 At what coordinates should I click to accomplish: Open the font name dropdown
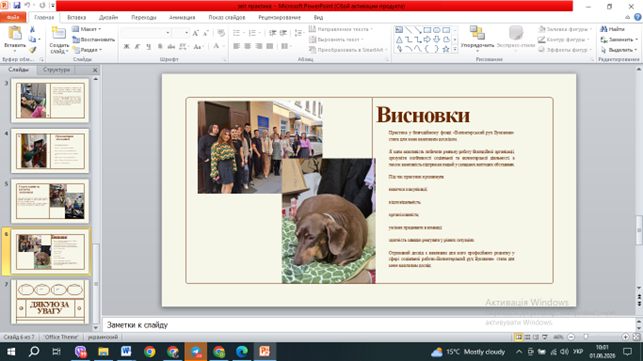(x=168, y=33)
